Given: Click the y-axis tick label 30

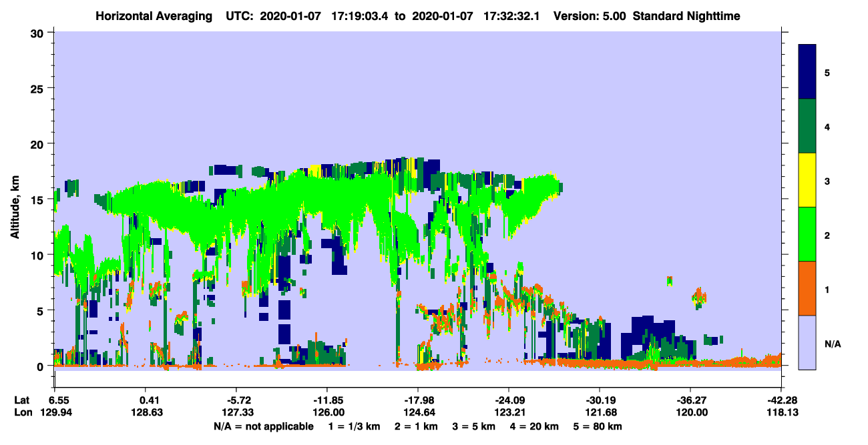Looking at the screenshot, I should [39, 32].
